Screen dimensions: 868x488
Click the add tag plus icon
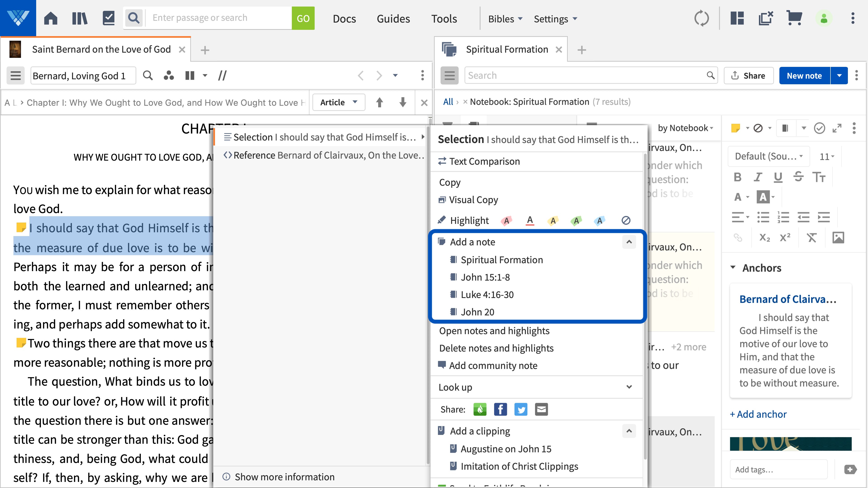[x=850, y=469]
